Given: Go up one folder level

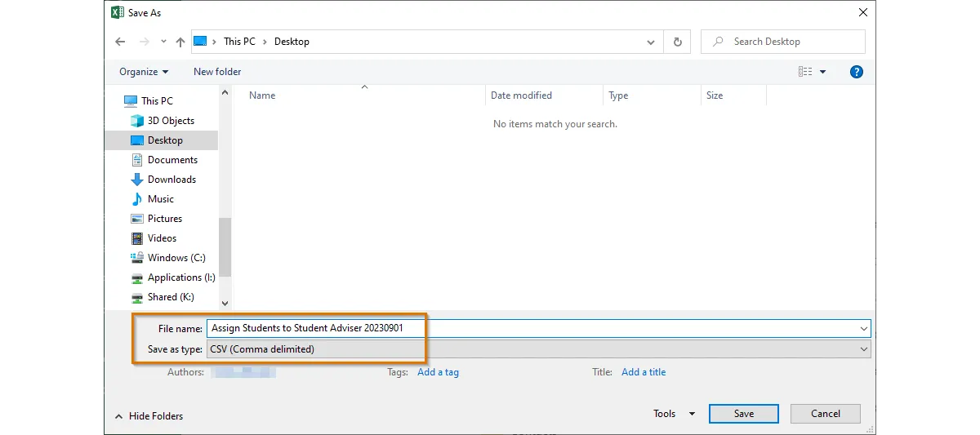Looking at the screenshot, I should 180,42.
